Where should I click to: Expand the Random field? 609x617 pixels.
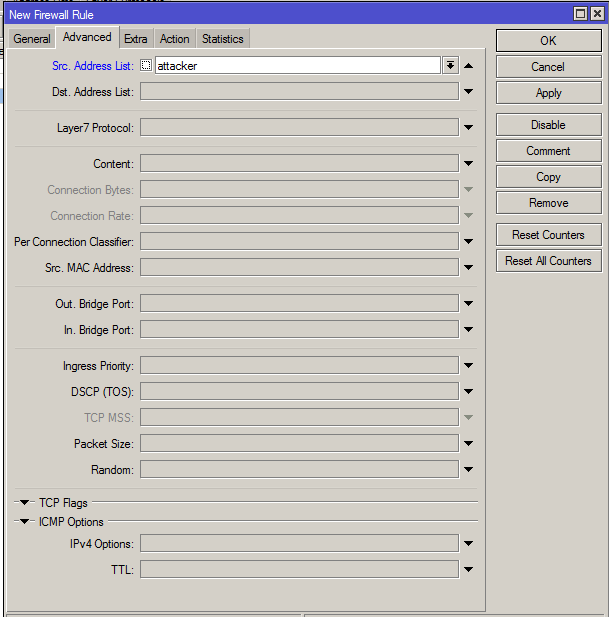pos(468,469)
